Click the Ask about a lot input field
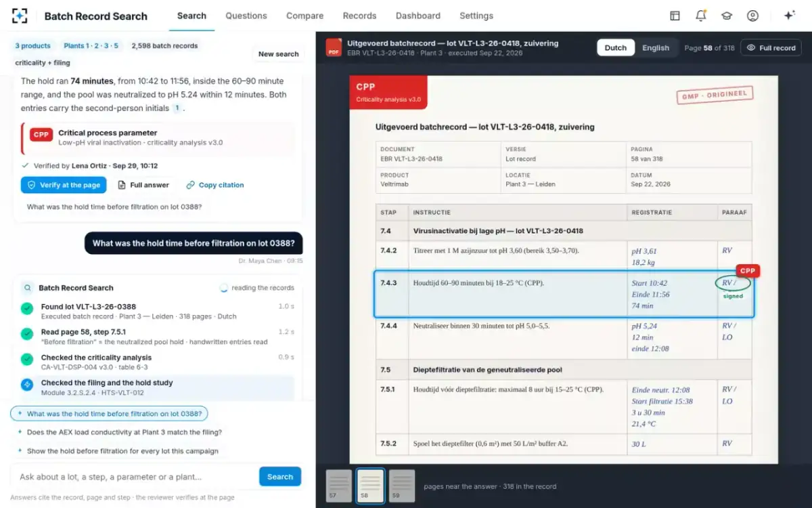The image size is (812, 508). point(134,477)
